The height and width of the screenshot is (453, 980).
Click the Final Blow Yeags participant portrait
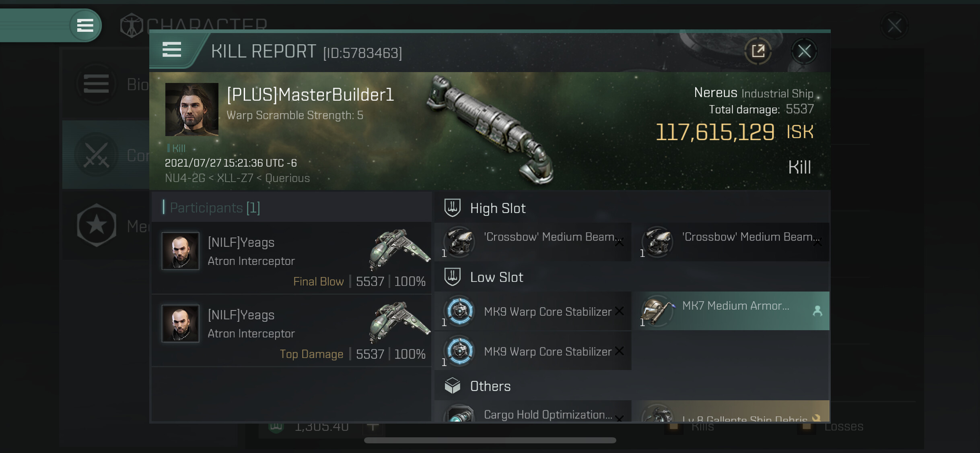click(x=180, y=251)
